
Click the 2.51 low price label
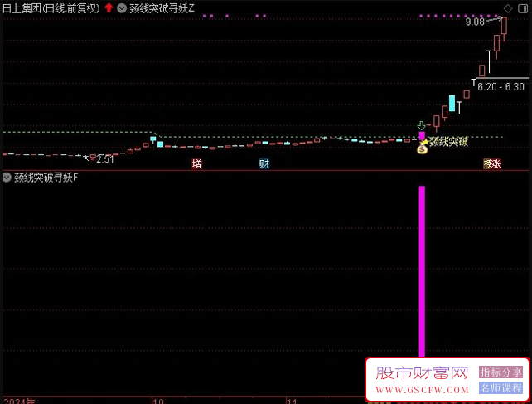click(105, 159)
